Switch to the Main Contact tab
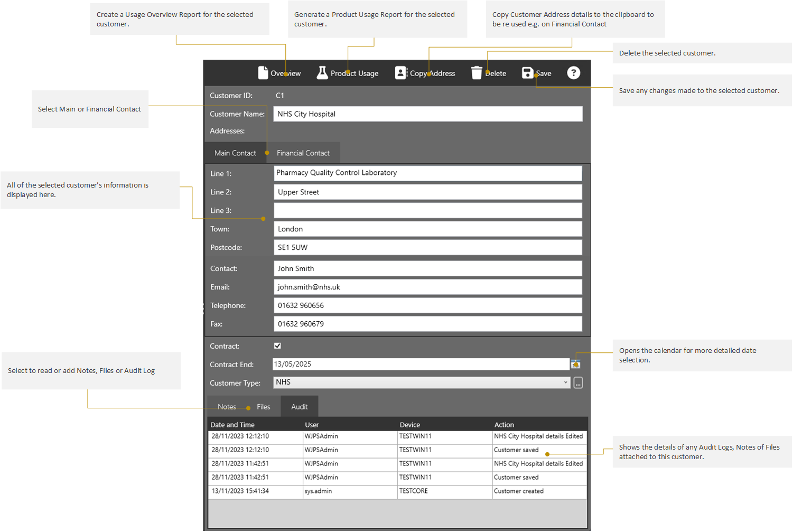 click(x=235, y=153)
